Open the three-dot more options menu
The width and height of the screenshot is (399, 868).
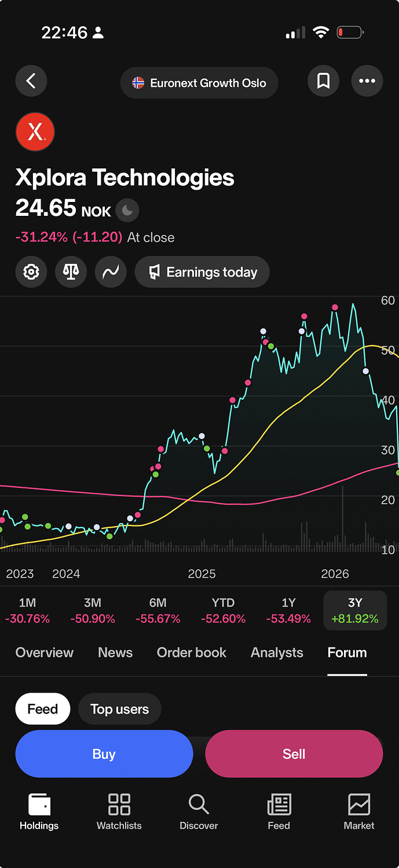click(x=367, y=81)
